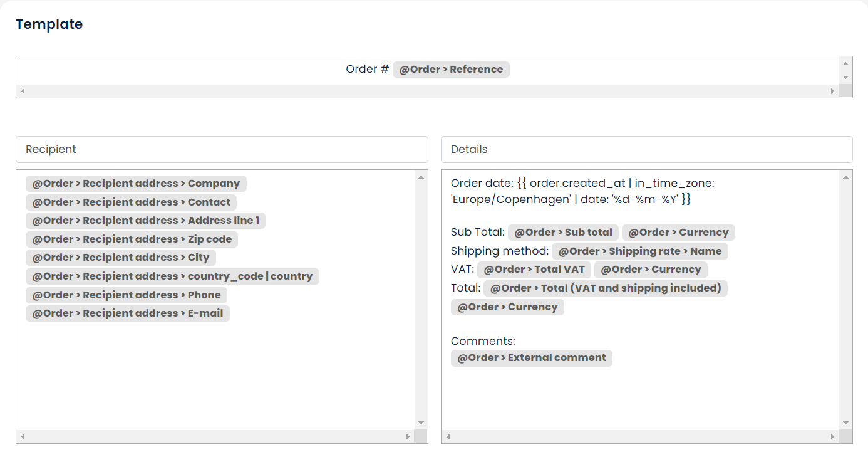Image resolution: width=868 pixels, height=452 pixels.
Task: Select the Recipient address Company tag
Action: (x=136, y=184)
